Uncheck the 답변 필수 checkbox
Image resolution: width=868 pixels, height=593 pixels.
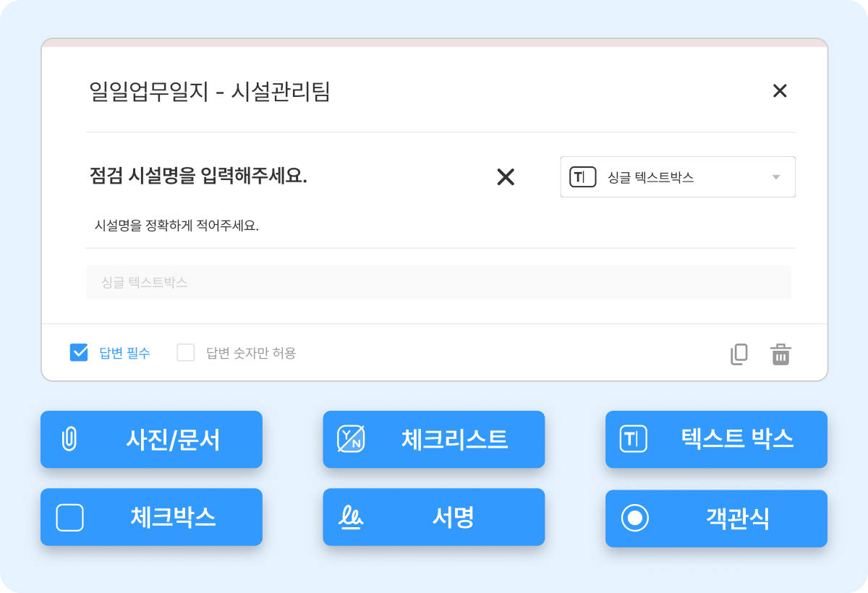click(x=79, y=353)
